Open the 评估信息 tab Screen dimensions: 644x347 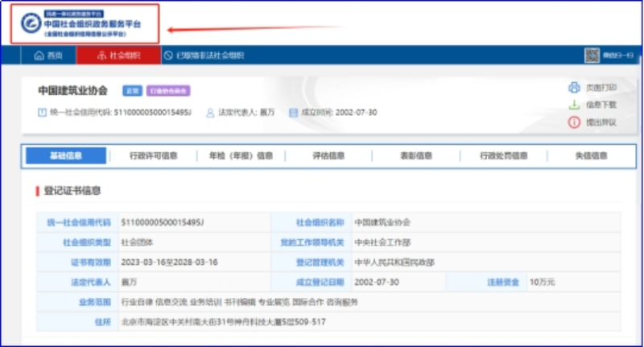328,155
